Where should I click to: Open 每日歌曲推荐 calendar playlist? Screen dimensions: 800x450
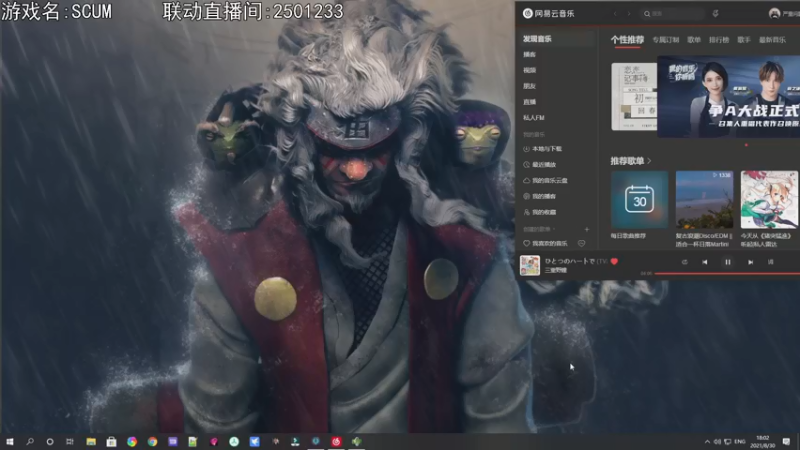pyautogui.click(x=639, y=199)
